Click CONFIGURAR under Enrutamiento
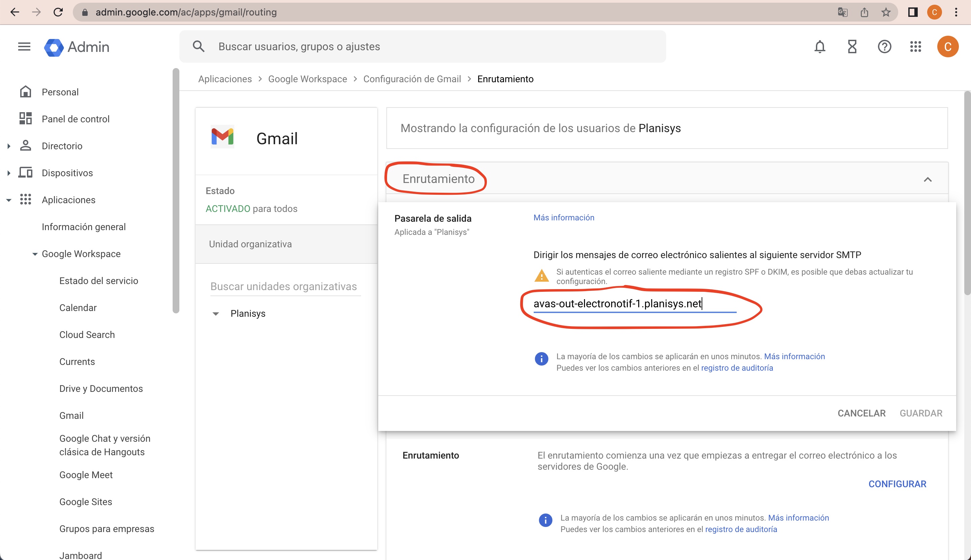This screenshot has height=560, width=971. point(897,484)
